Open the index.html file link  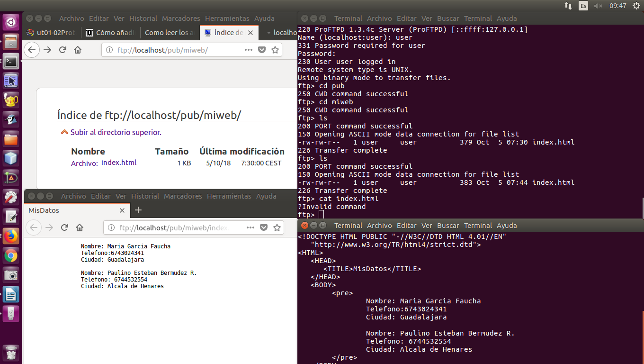click(119, 163)
